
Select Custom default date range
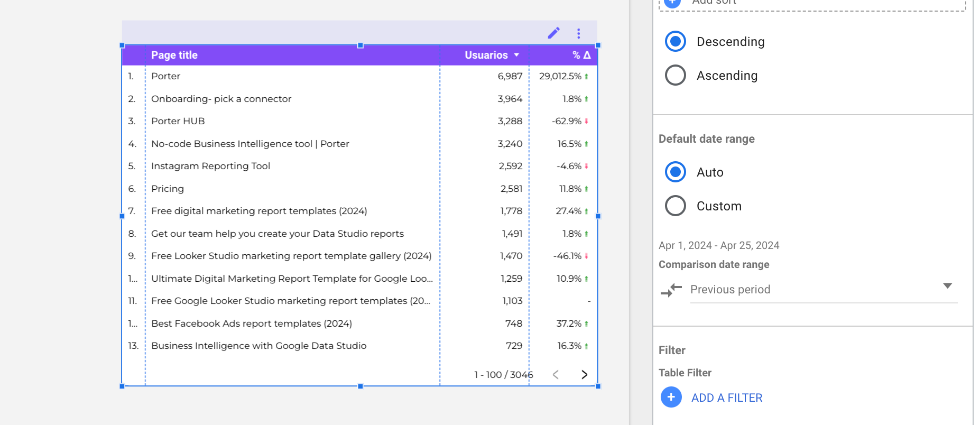676,206
